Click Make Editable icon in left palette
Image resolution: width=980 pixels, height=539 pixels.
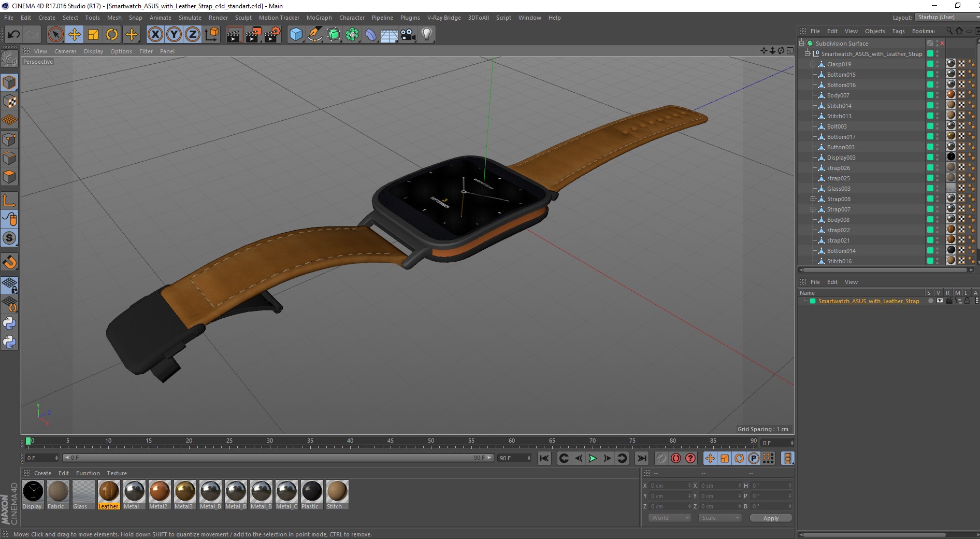tap(9, 59)
